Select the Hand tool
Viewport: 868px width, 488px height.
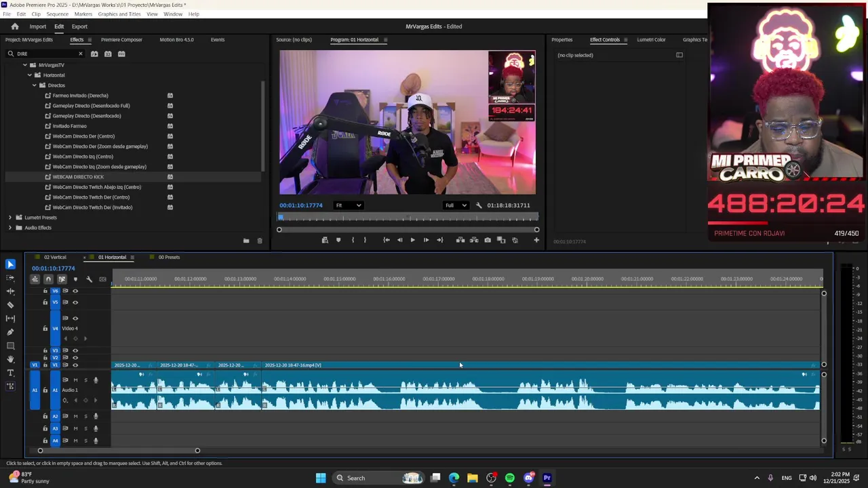coord(10,359)
